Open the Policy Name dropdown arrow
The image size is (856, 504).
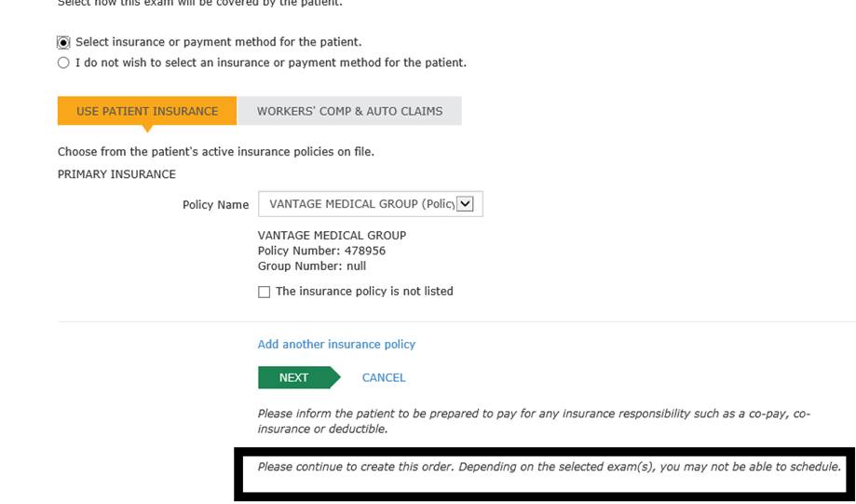466,204
